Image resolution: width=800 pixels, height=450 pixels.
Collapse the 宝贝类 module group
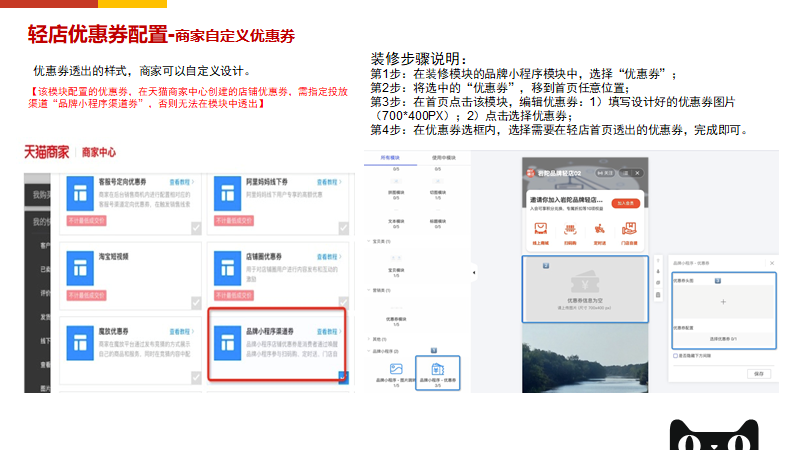369,241
